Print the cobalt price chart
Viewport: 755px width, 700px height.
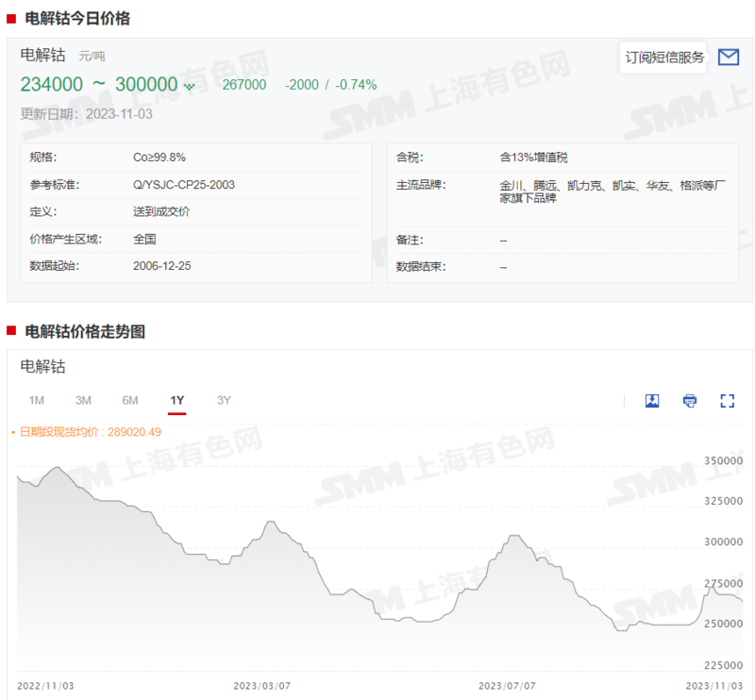coord(690,401)
